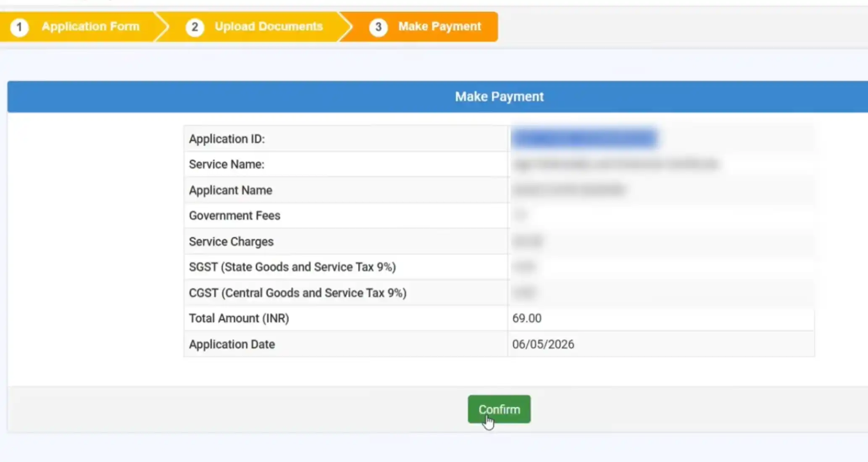868x462 pixels.
Task: Click the blurred Application ID value
Action: [x=584, y=139]
